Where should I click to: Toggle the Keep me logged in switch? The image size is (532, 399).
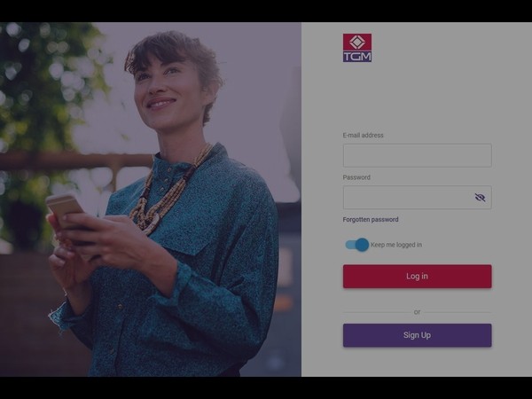356,245
